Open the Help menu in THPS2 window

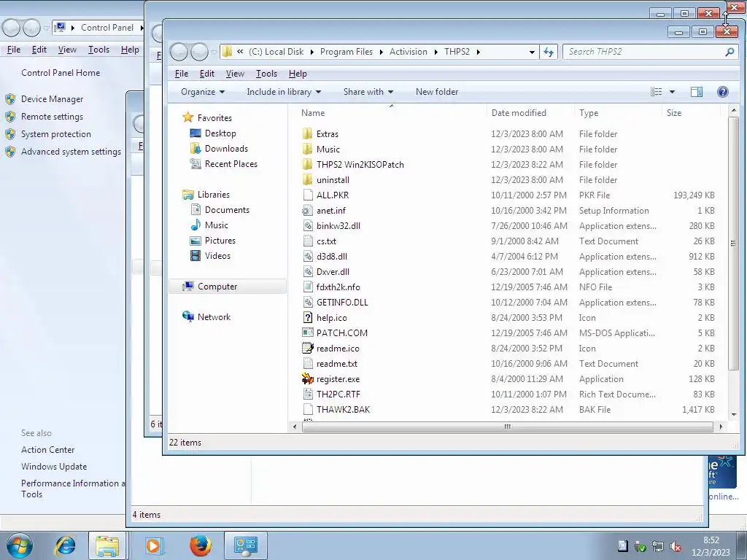(298, 74)
